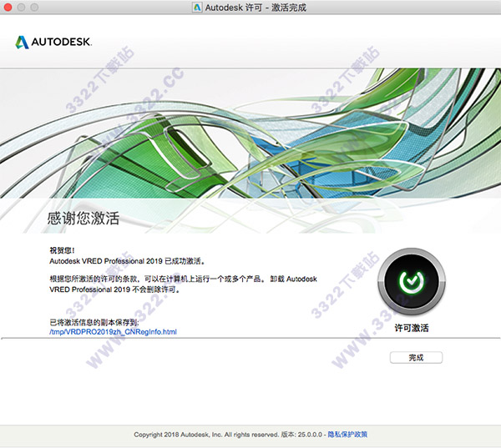Click the 完成 button
The width and height of the screenshot is (501, 448).
pos(416,357)
